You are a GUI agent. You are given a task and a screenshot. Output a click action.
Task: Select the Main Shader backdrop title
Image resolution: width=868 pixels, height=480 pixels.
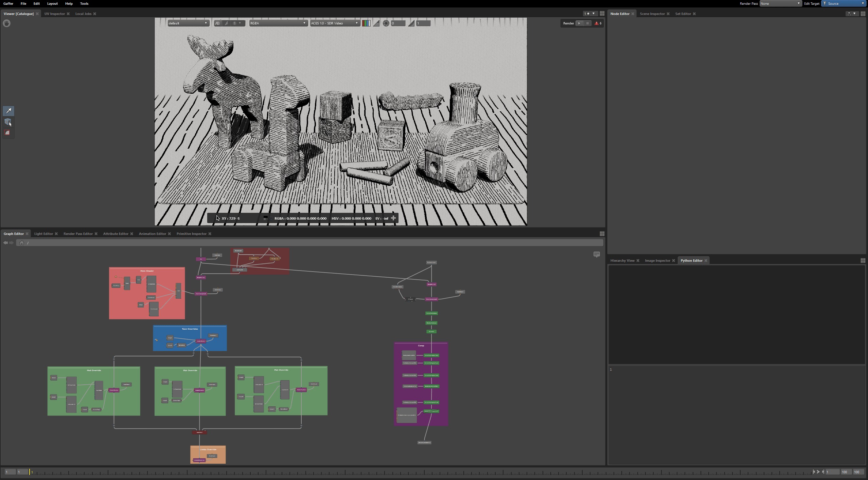[x=147, y=271]
